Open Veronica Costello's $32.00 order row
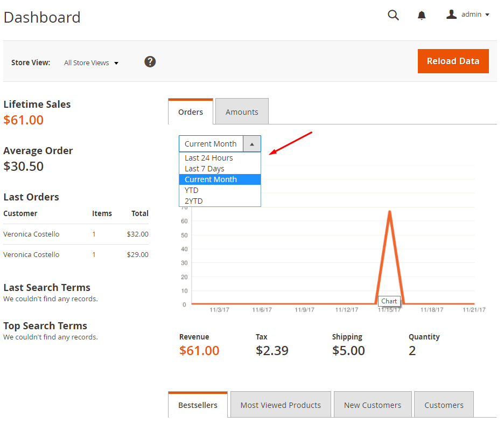This screenshot has width=504, height=423. (76, 234)
